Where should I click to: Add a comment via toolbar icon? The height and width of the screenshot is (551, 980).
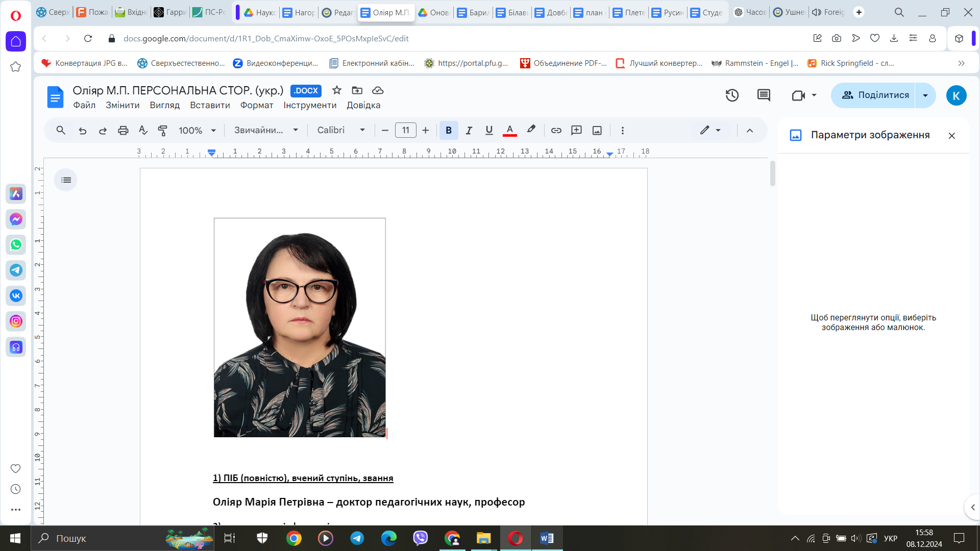(x=577, y=131)
